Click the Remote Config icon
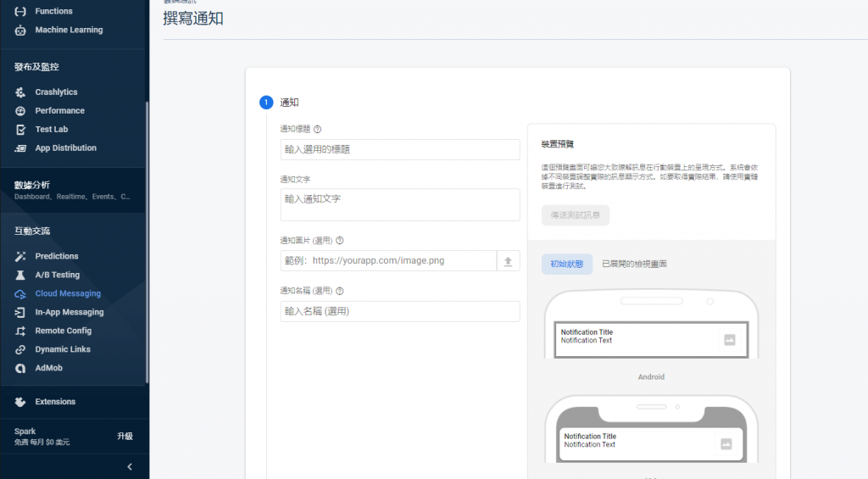The width and height of the screenshot is (868, 479). (20, 331)
